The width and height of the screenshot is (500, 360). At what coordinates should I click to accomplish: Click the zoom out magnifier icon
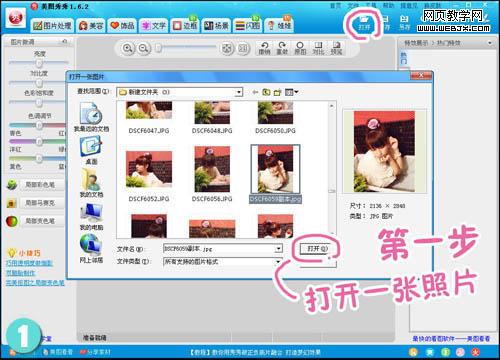point(143,48)
